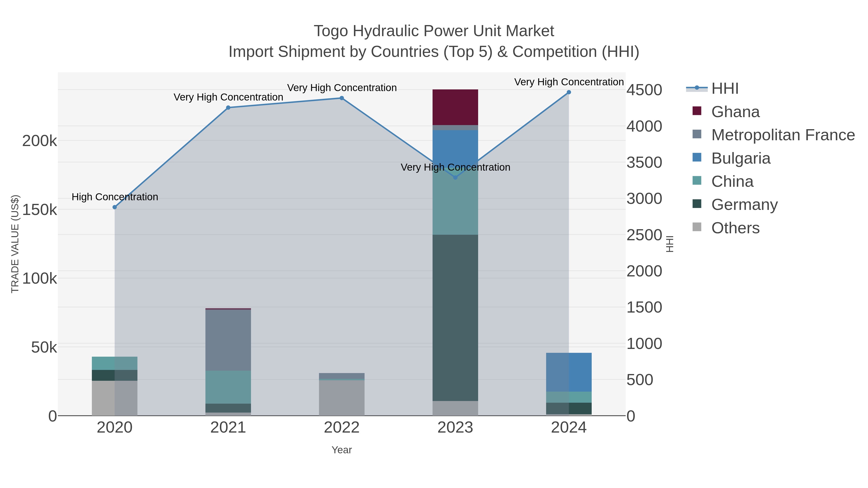
Task: Click the 2023 x-axis tick label
Action: coord(455,428)
